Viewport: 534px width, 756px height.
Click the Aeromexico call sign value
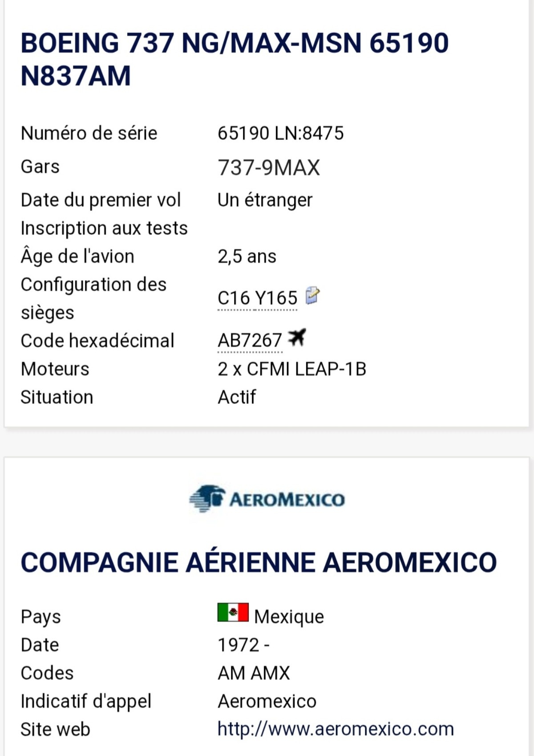267,701
